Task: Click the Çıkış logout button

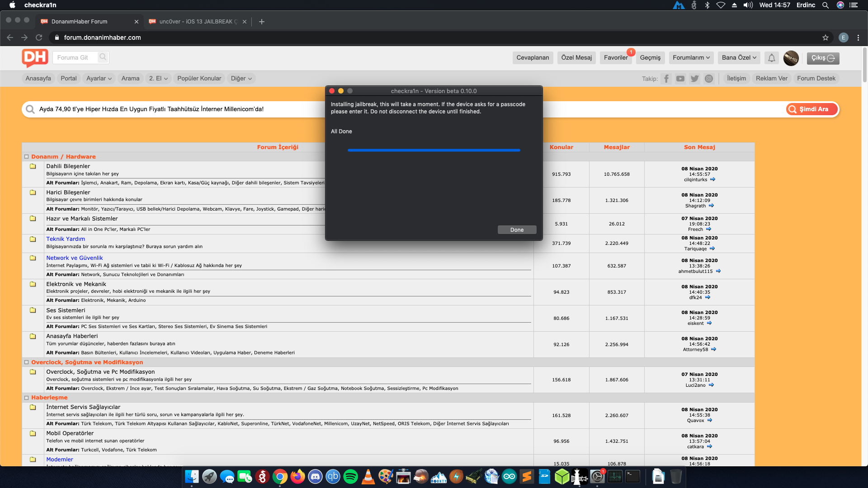Action: (823, 58)
